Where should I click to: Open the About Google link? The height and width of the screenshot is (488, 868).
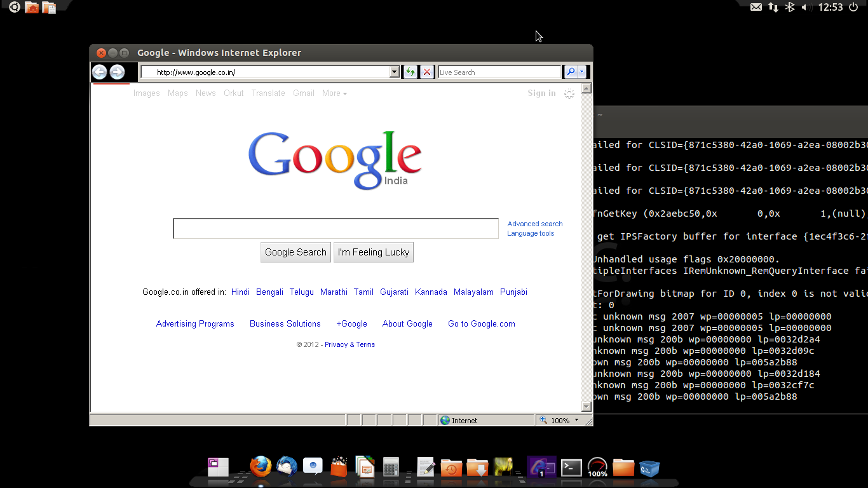click(407, 324)
